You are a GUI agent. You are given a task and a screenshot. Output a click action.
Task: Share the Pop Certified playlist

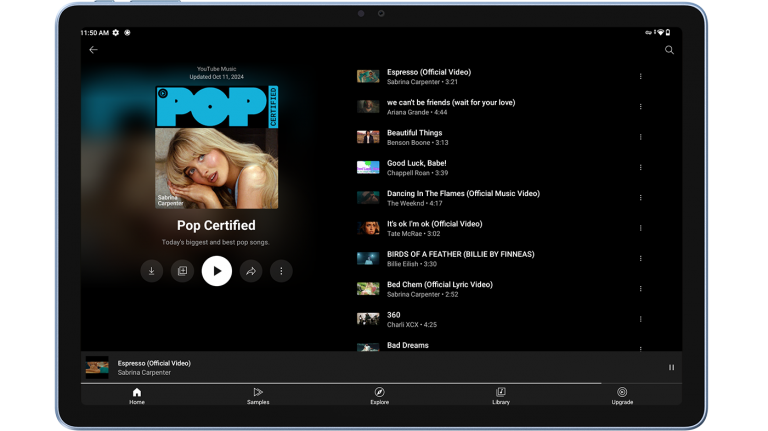251,270
